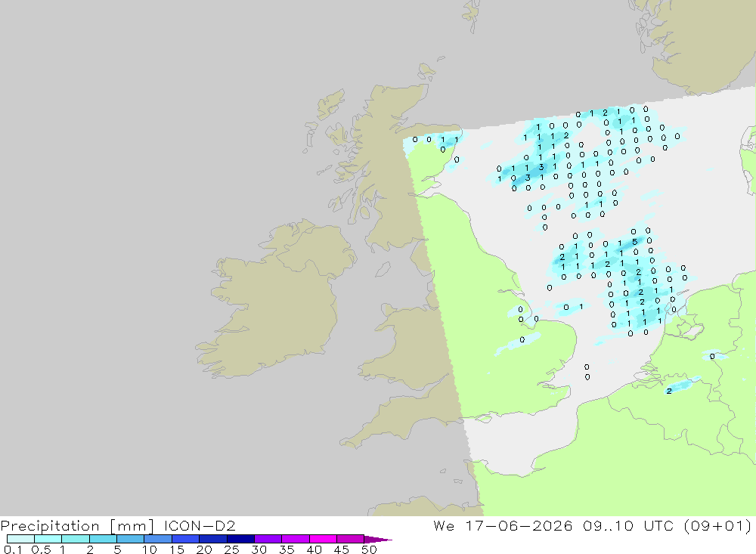Screen dimensions: 756x554
Task: Click the 'Precipitation [mm]' title text
Action: tap(77, 526)
